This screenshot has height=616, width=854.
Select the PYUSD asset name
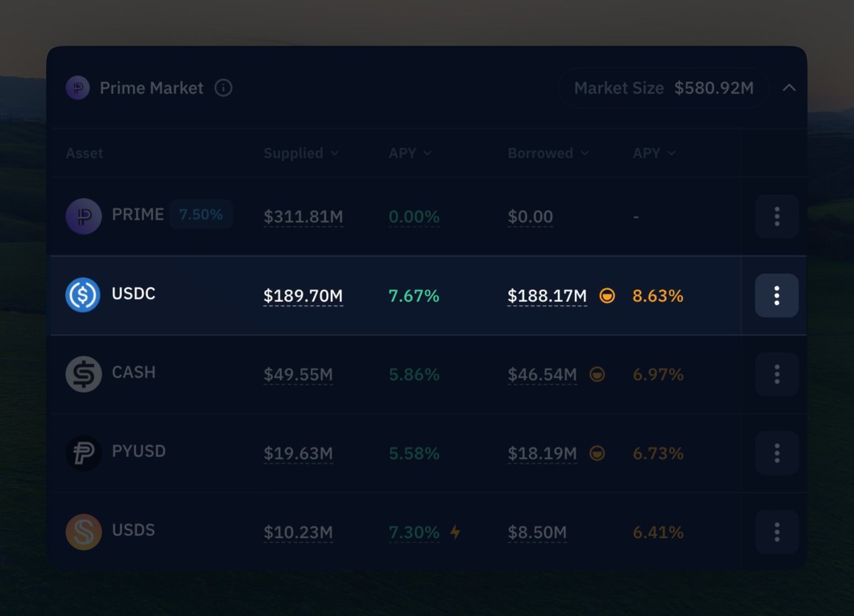click(139, 451)
